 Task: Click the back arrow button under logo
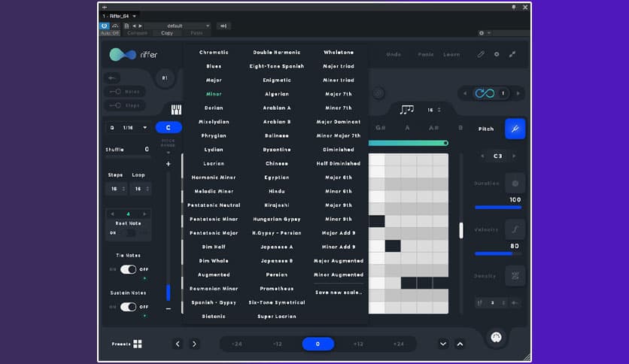[112, 77]
